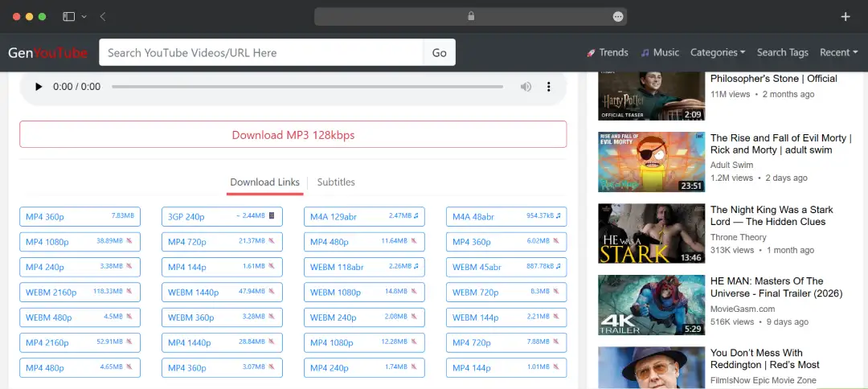The width and height of the screenshot is (868, 389).
Task: Mute the audio player volume icon
Action: [x=526, y=87]
